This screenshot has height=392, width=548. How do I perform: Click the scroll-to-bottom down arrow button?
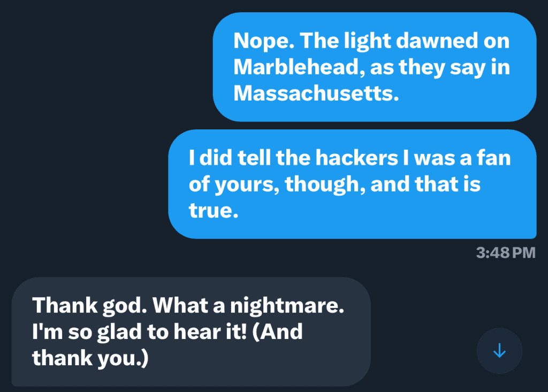point(499,351)
